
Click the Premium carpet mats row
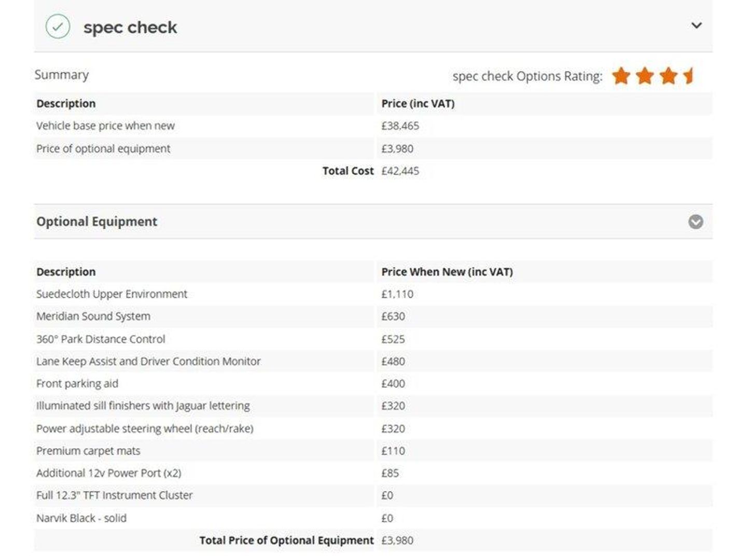pos(88,451)
